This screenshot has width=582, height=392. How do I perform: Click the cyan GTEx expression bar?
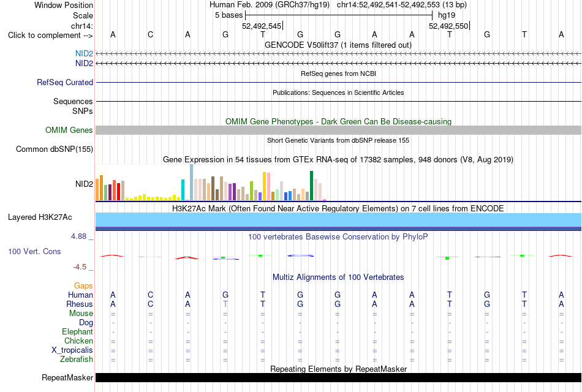tap(183, 190)
